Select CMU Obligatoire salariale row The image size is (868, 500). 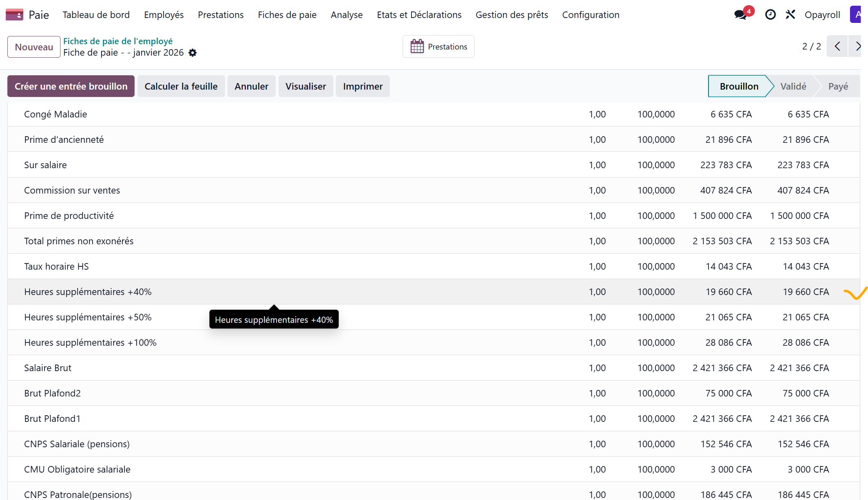pos(434,469)
